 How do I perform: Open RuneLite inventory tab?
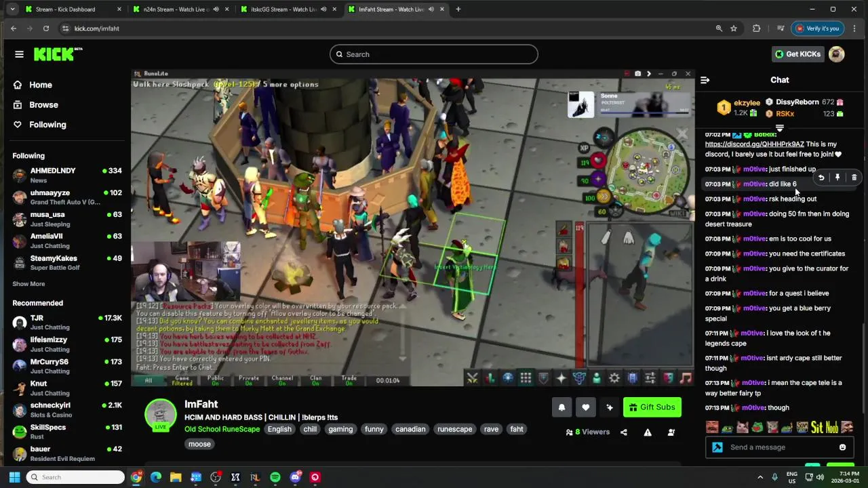point(526,378)
